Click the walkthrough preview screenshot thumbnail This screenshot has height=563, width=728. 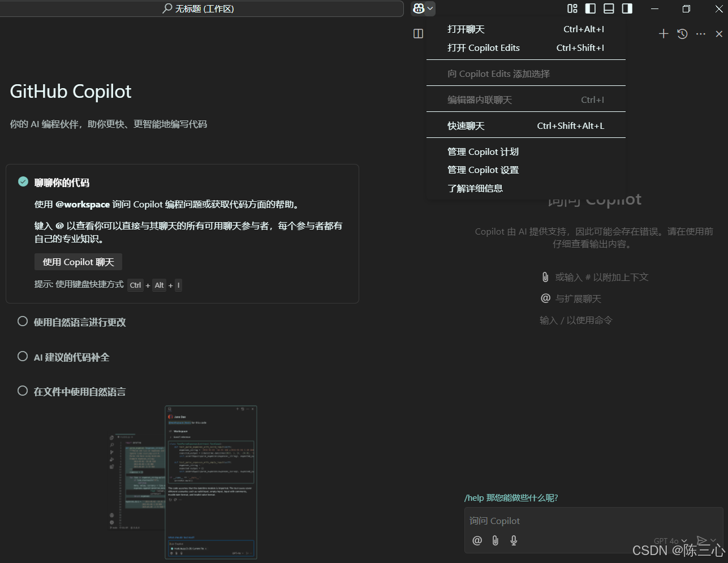coord(183,482)
